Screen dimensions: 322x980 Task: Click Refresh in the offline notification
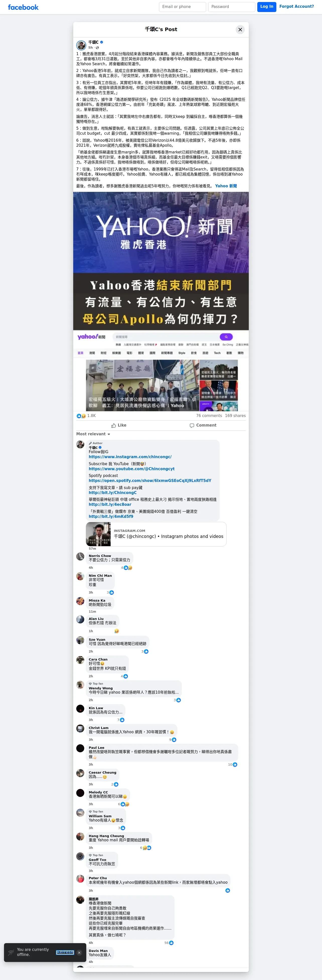coord(65,952)
